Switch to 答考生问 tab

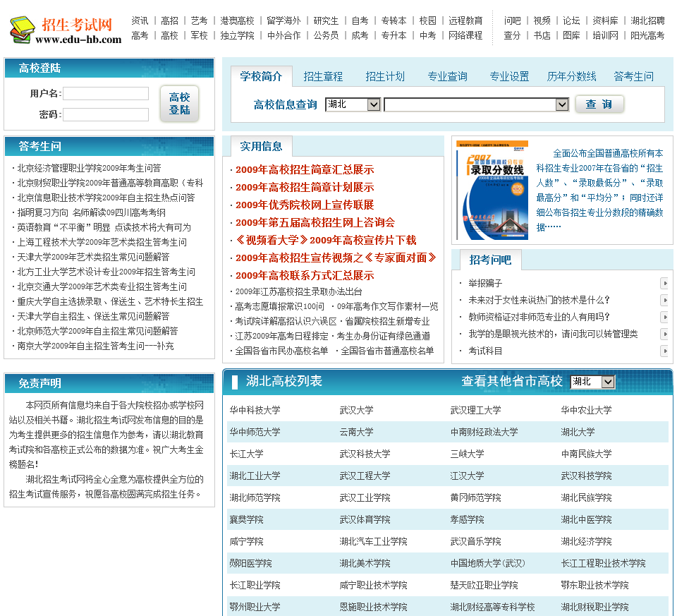[x=634, y=76]
